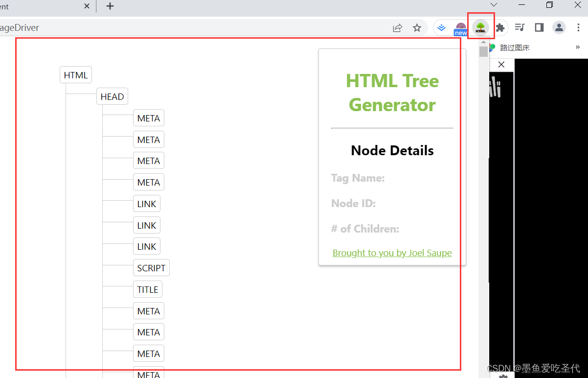Open the tab search dropdown chevron

tap(494, 5)
